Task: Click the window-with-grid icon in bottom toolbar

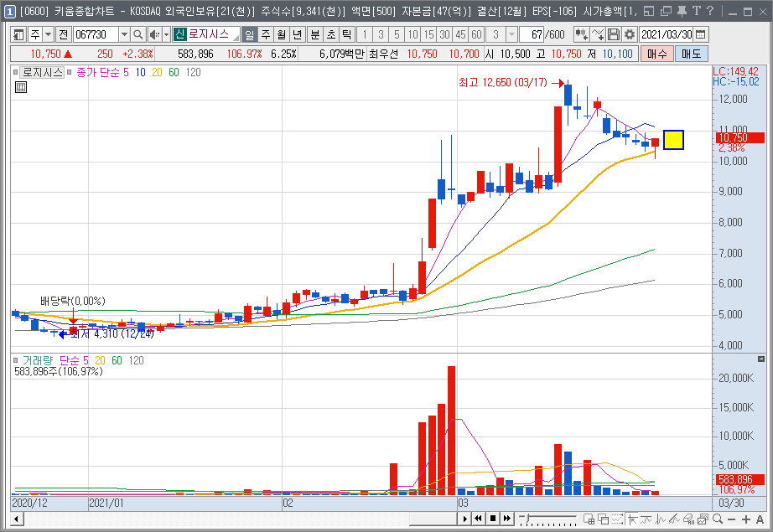Action: click(589, 519)
